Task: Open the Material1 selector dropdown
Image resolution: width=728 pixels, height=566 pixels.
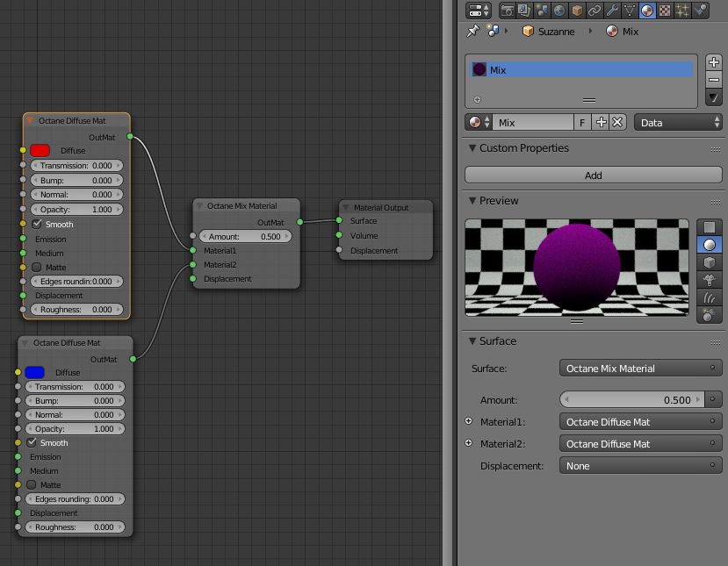Action: (640, 421)
